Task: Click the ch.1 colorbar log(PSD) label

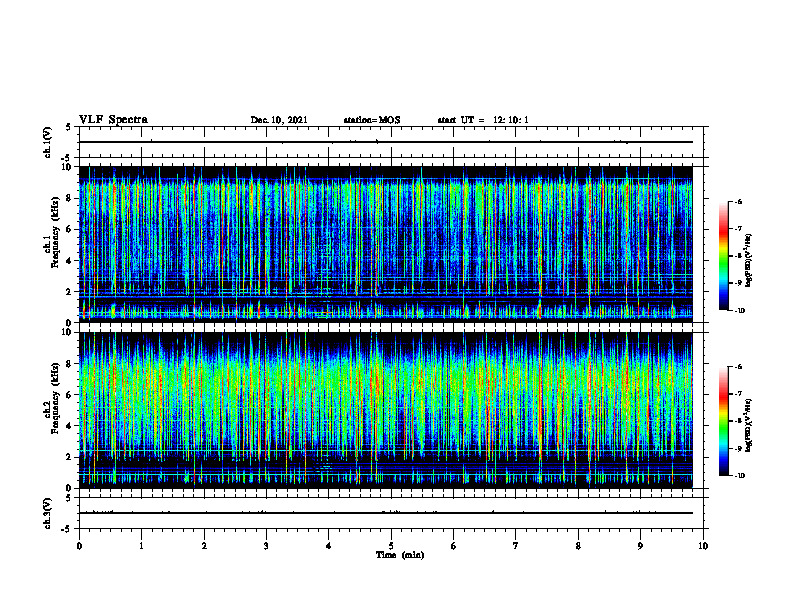Action: [x=749, y=261]
